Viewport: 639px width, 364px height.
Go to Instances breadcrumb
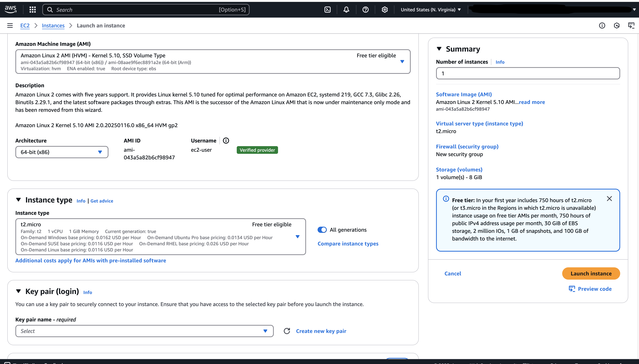(x=53, y=26)
